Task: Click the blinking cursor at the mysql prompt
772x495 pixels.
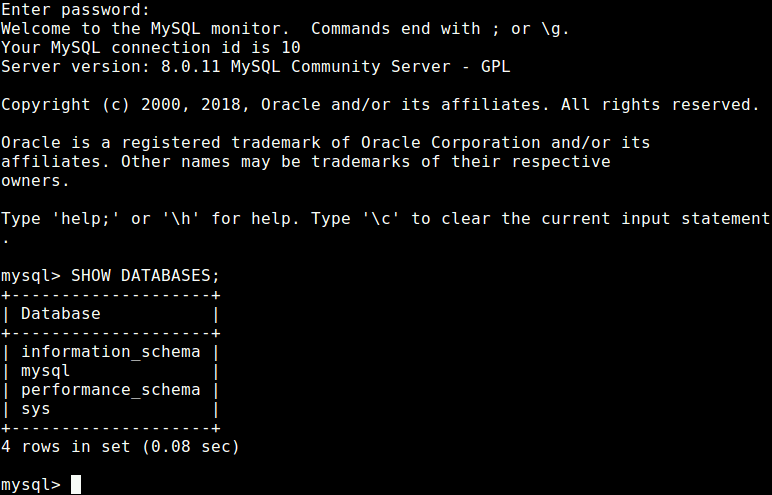Action: coord(76,485)
